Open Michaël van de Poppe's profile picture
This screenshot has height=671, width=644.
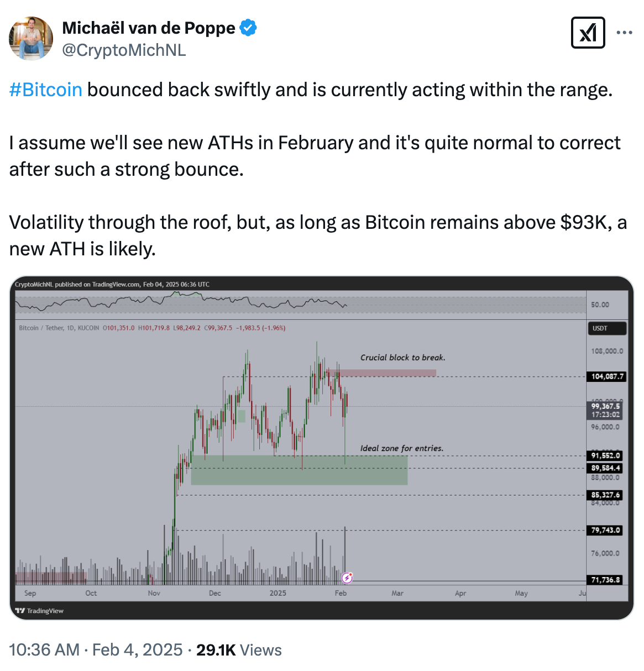point(31,38)
